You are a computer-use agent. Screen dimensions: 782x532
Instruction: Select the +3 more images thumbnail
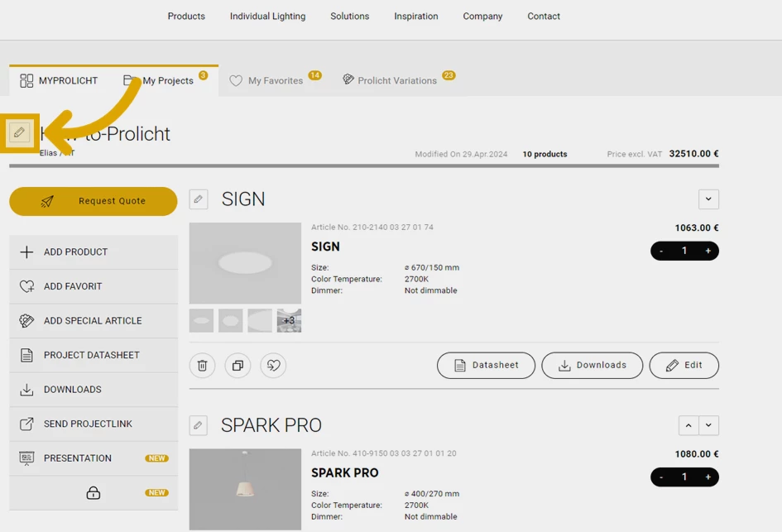point(289,321)
